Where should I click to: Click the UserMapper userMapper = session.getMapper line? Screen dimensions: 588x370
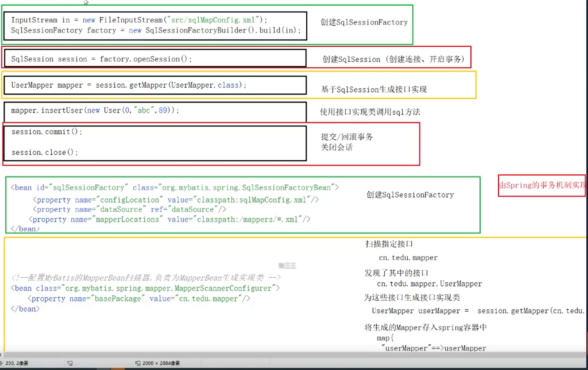(x=478, y=311)
